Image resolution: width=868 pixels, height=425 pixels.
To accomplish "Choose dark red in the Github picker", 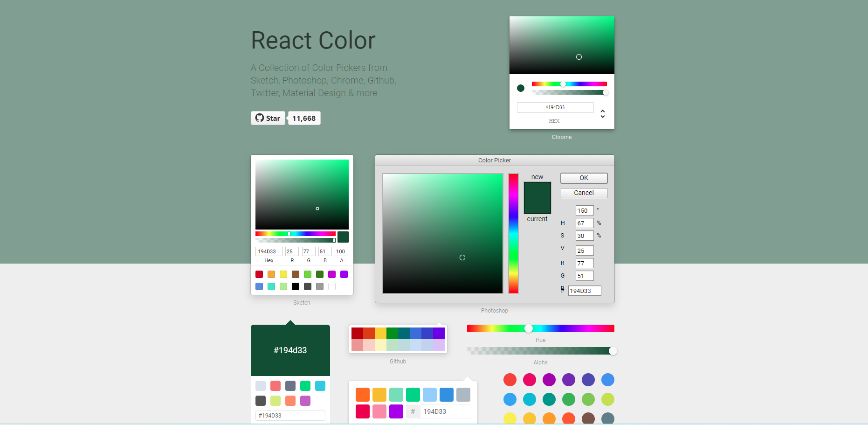I will point(357,333).
